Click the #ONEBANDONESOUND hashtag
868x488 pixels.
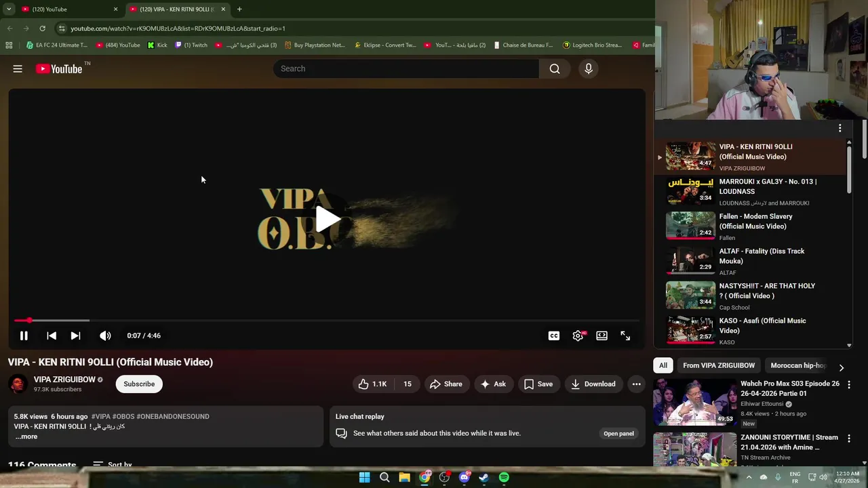tap(173, 416)
